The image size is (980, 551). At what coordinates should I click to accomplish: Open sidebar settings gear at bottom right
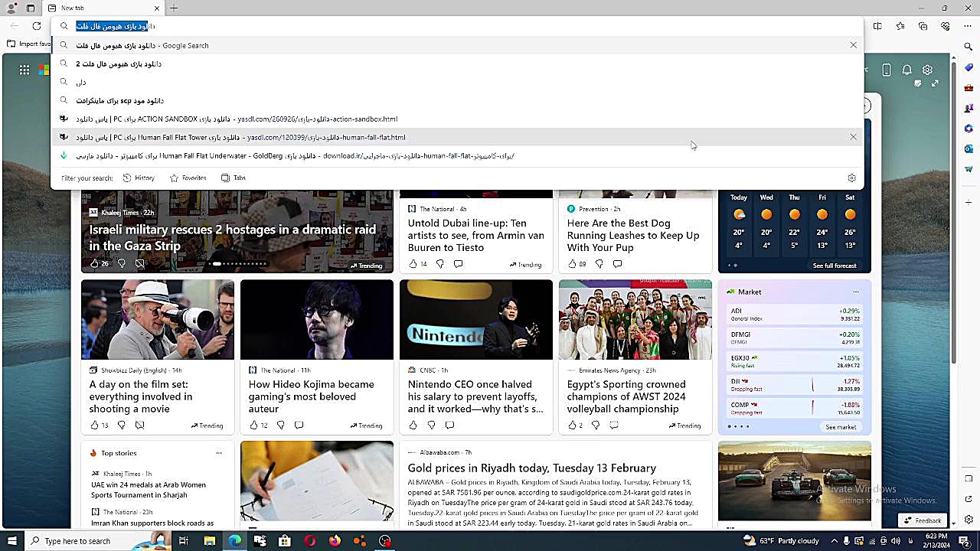[x=969, y=520]
